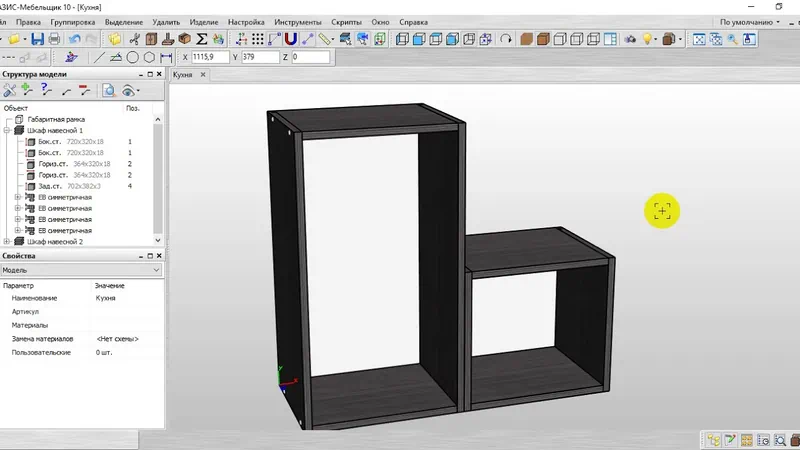Toggle the dotted grid icon
800x450 pixels.
pyautogui.click(x=258, y=39)
